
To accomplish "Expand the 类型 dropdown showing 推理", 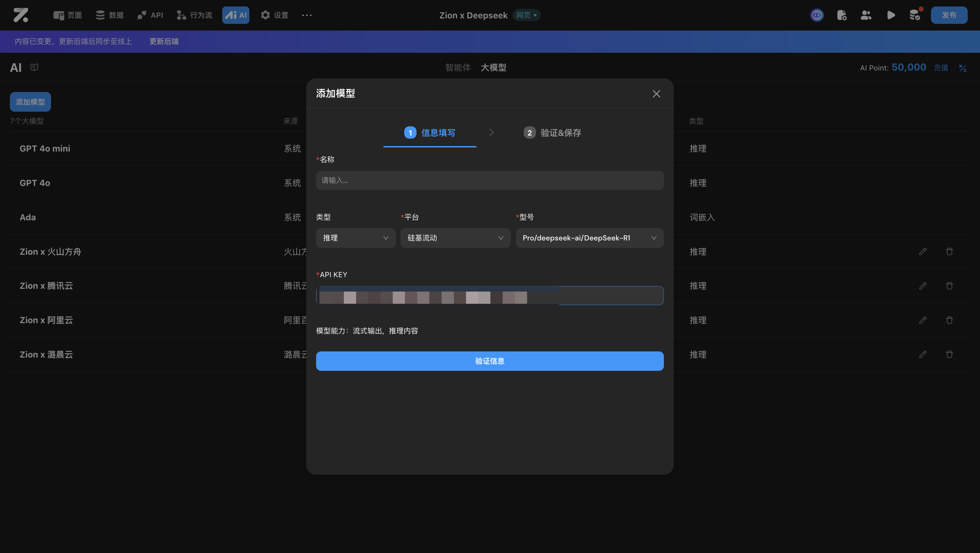I will click(356, 238).
